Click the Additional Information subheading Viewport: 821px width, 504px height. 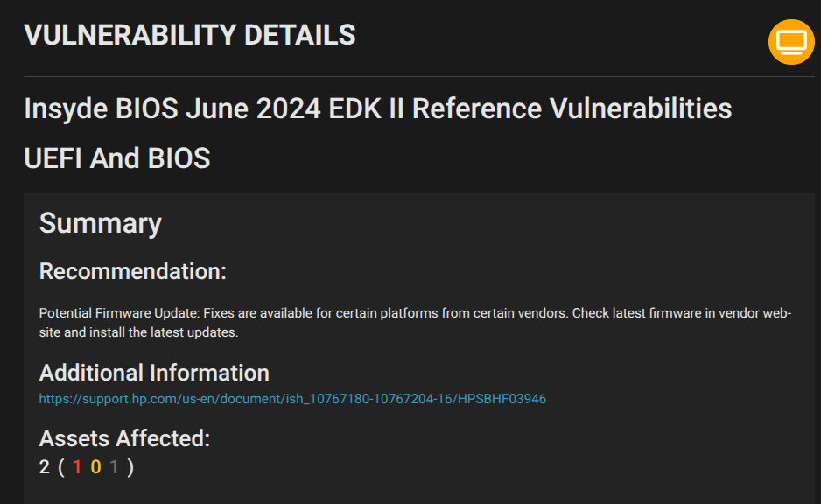click(154, 373)
